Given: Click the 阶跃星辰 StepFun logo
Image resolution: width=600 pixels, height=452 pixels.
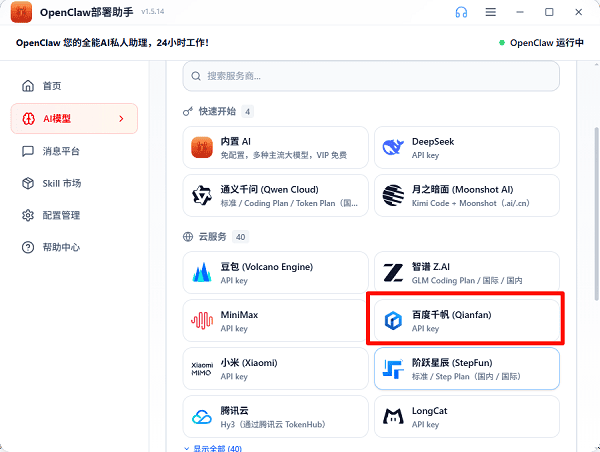Looking at the screenshot, I should (393, 369).
